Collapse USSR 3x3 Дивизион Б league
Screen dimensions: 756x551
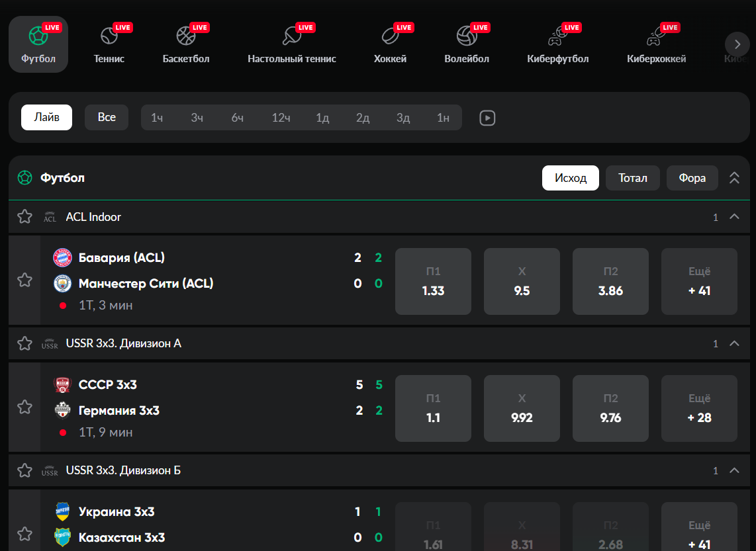click(734, 470)
